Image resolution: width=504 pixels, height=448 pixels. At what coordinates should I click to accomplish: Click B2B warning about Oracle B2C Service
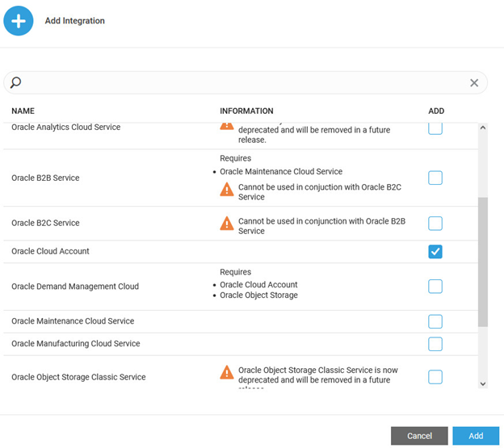pyautogui.click(x=320, y=192)
